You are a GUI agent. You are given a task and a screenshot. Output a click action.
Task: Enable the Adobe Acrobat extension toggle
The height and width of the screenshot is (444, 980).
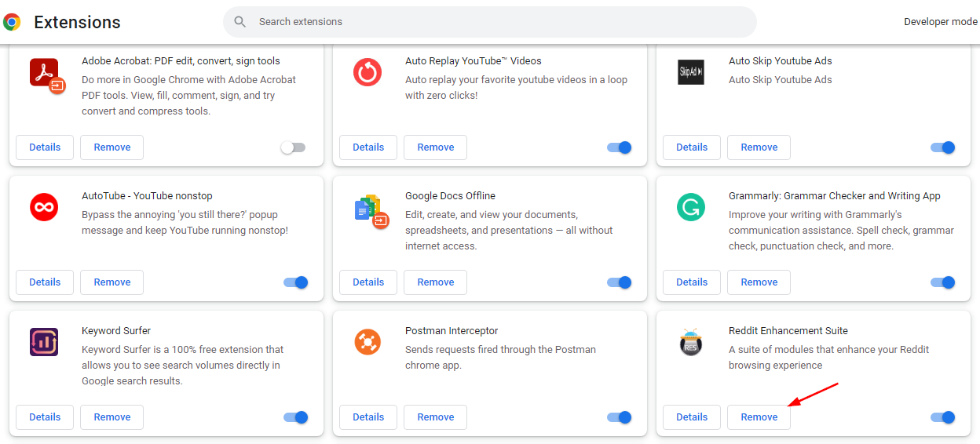tap(294, 147)
